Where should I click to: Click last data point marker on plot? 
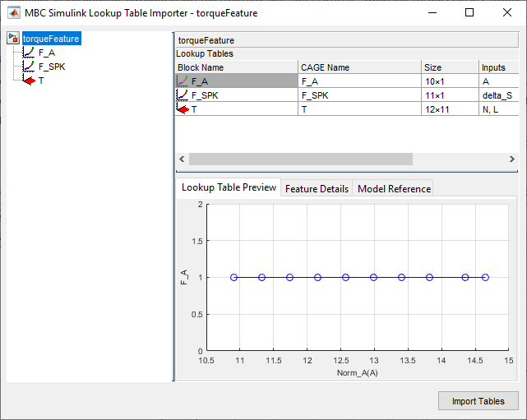point(485,278)
